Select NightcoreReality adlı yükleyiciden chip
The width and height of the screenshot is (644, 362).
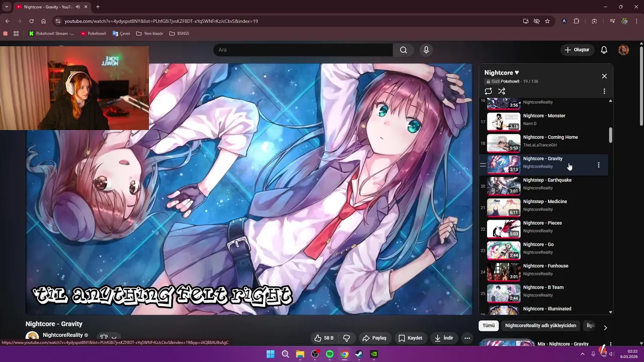point(540,325)
